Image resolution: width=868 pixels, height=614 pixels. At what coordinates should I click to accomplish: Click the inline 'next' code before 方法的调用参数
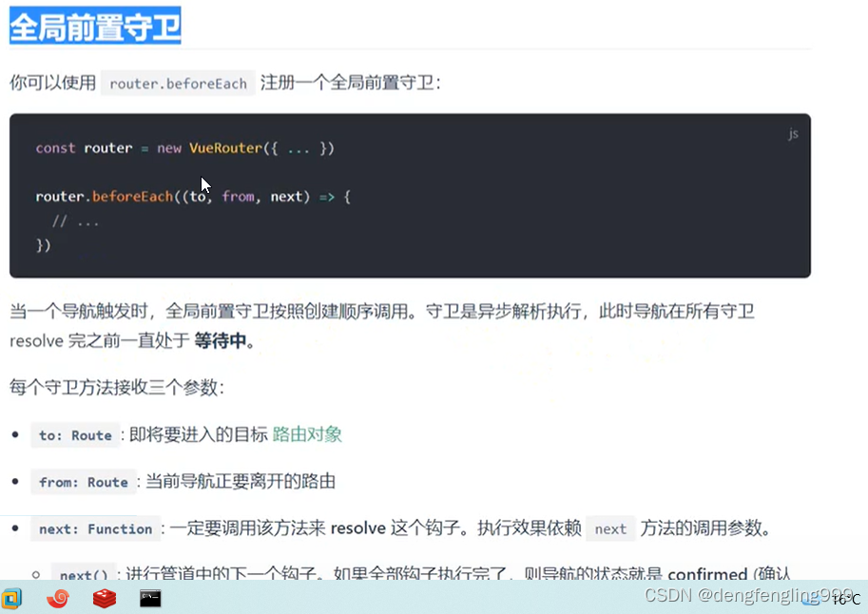pos(610,529)
